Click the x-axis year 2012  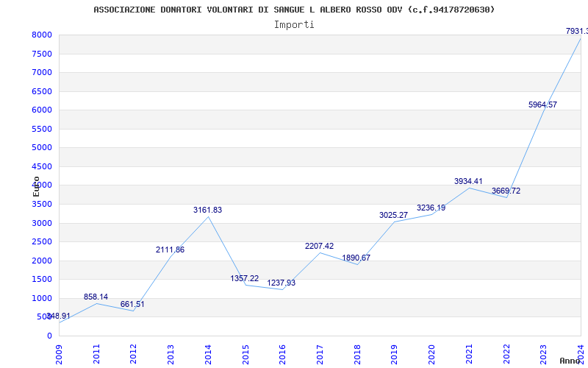pos(133,354)
